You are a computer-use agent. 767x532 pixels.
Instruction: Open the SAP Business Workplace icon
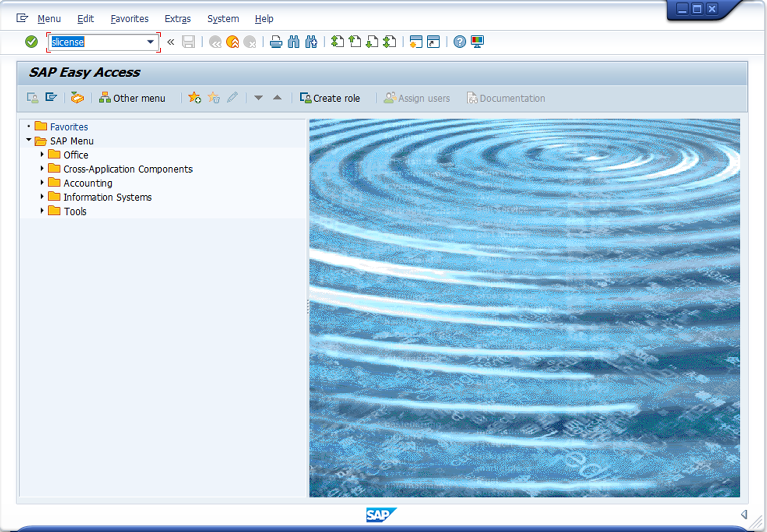tap(77, 98)
